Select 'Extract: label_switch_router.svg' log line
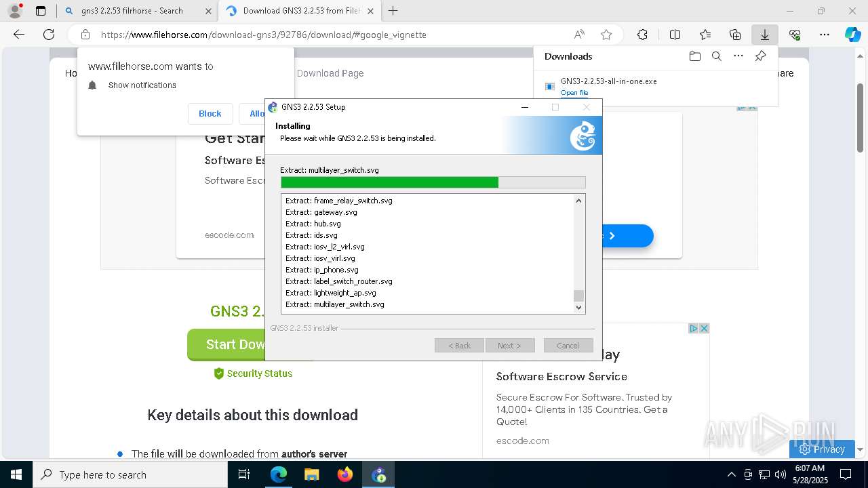This screenshot has height=488, width=868. point(339,281)
